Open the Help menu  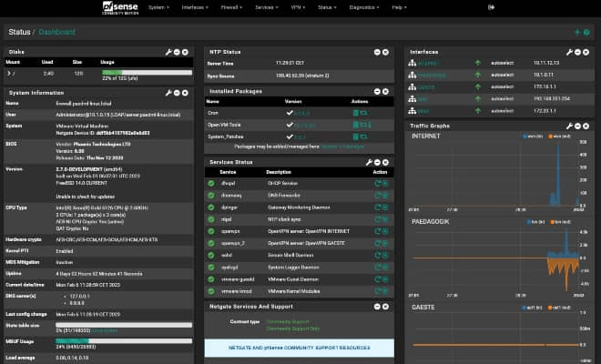point(399,7)
